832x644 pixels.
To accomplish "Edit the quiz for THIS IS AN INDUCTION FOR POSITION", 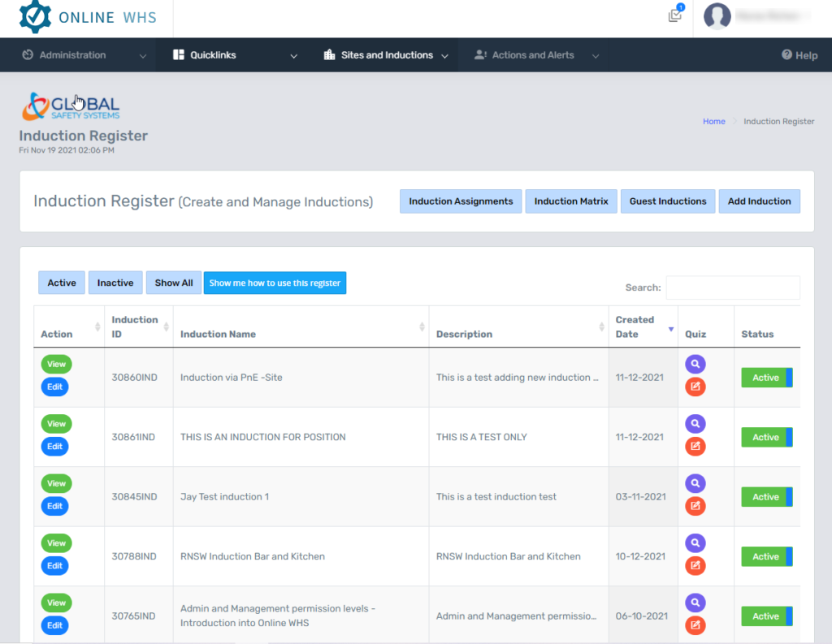I will pyautogui.click(x=695, y=446).
